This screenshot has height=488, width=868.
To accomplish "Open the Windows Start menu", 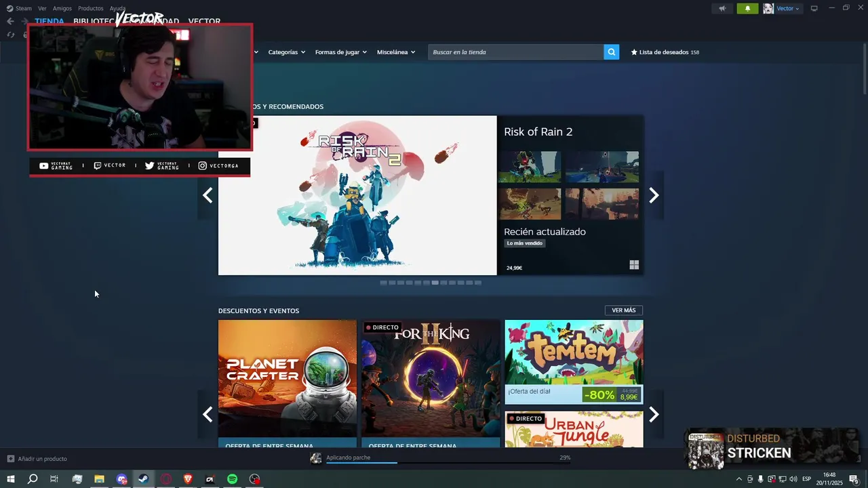I will [x=11, y=479].
